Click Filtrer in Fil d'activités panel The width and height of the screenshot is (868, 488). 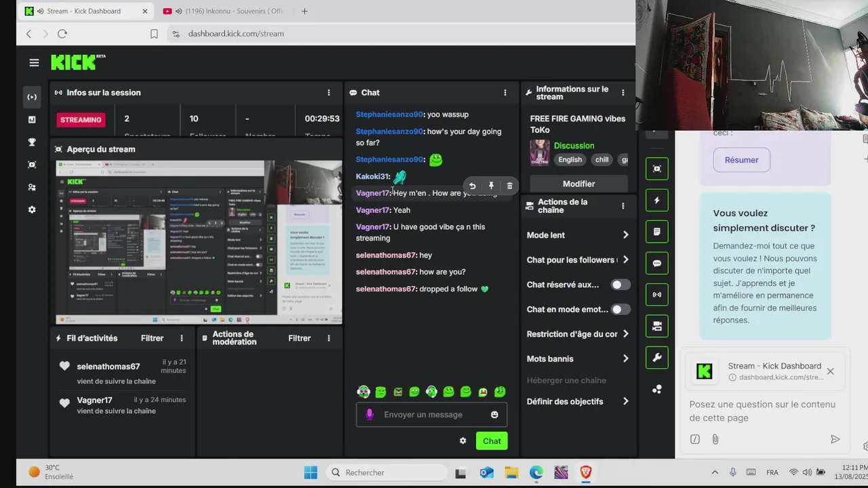[152, 338]
